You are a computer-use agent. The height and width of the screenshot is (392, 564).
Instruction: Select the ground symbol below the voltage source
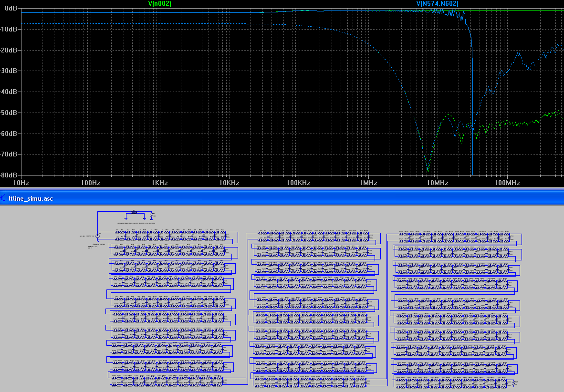pos(97,241)
